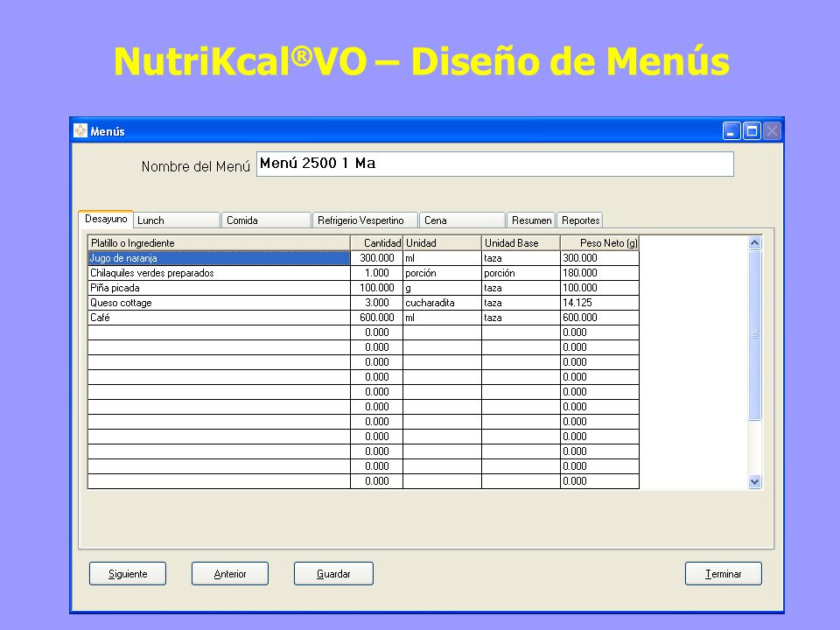The height and width of the screenshot is (630, 840).
Task: Select the Piña picada ingredient
Action: (x=219, y=288)
